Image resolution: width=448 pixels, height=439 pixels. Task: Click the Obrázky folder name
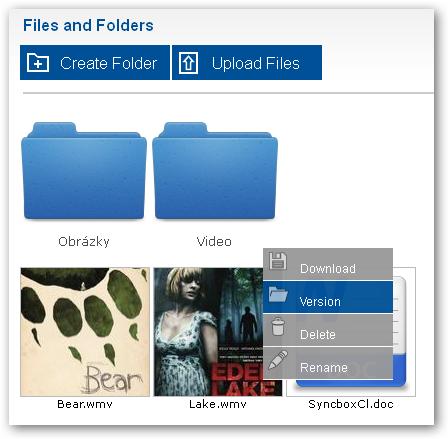(x=84, y=242)
